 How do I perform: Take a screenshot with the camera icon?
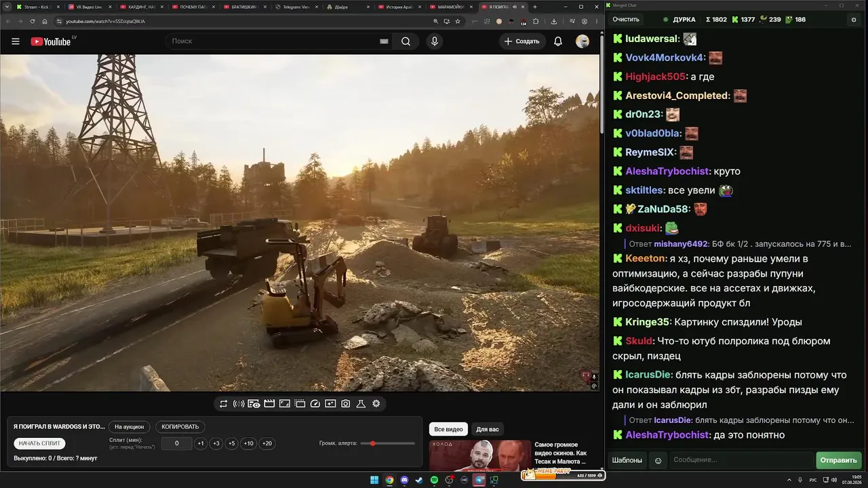[x=346, y=404]
